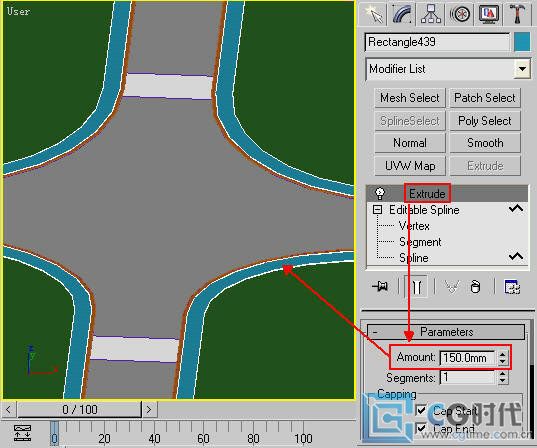
Task: Step time slider to the next frame
Action: click(x=149, y=409)
